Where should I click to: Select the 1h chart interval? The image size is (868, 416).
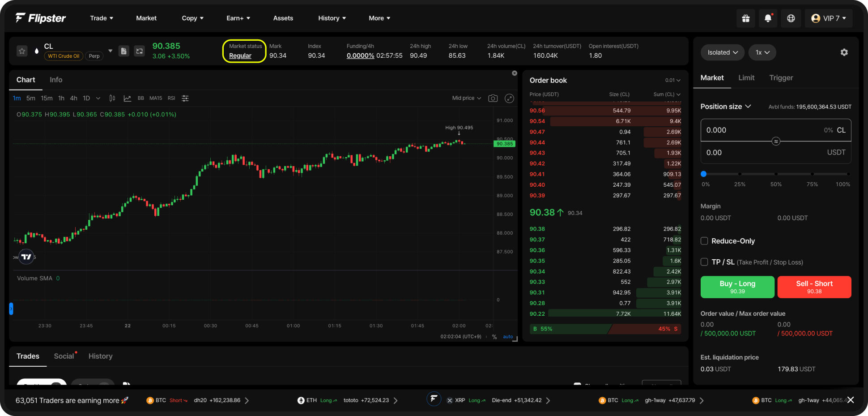61,98
